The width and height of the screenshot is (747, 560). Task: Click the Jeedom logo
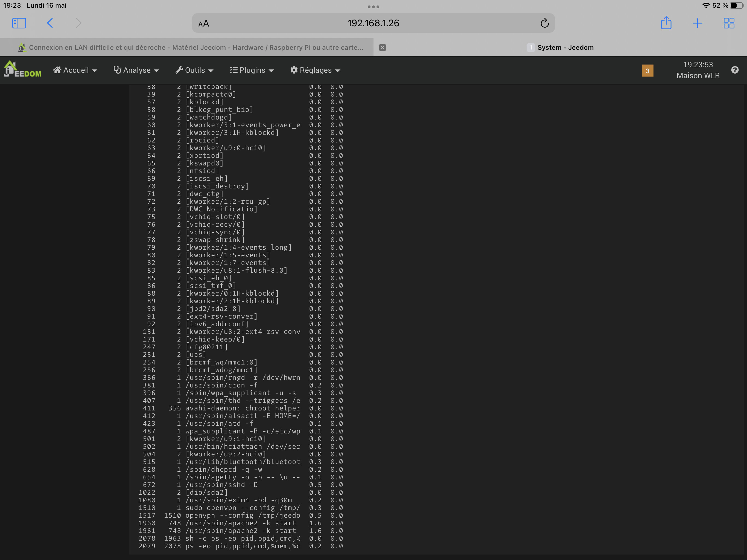22,69
